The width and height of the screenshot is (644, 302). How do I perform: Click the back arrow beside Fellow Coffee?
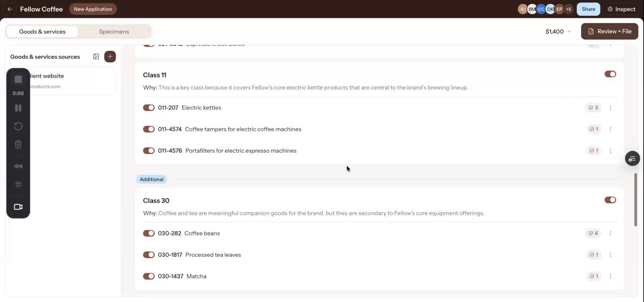(10, 9)
